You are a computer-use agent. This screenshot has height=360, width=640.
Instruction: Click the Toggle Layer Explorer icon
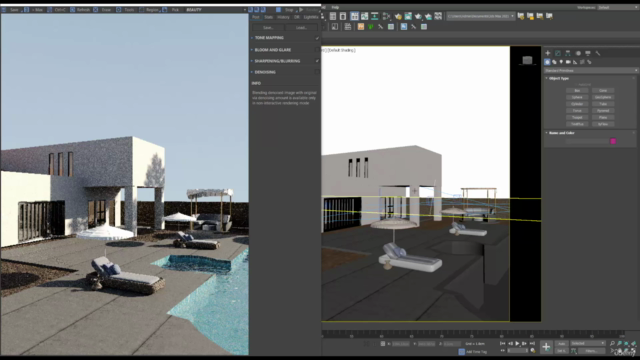point(343,16)
